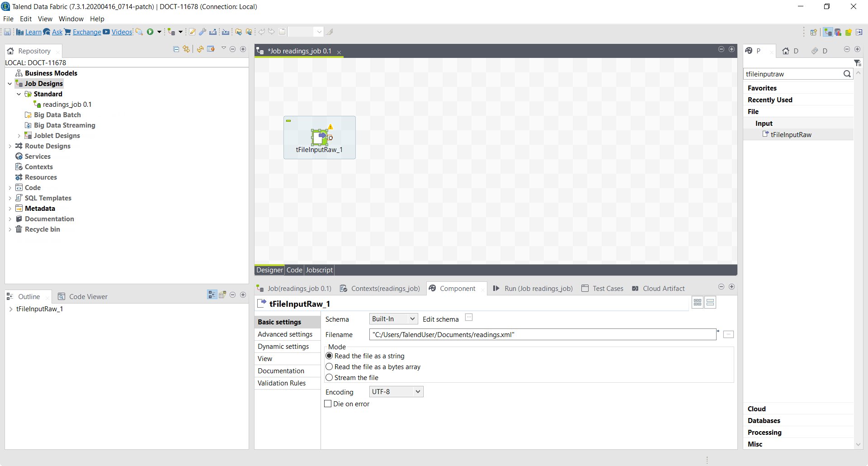Click the Edit schema ellipsis button
Viewport: 868px width, 466px height.
[469, 318]
